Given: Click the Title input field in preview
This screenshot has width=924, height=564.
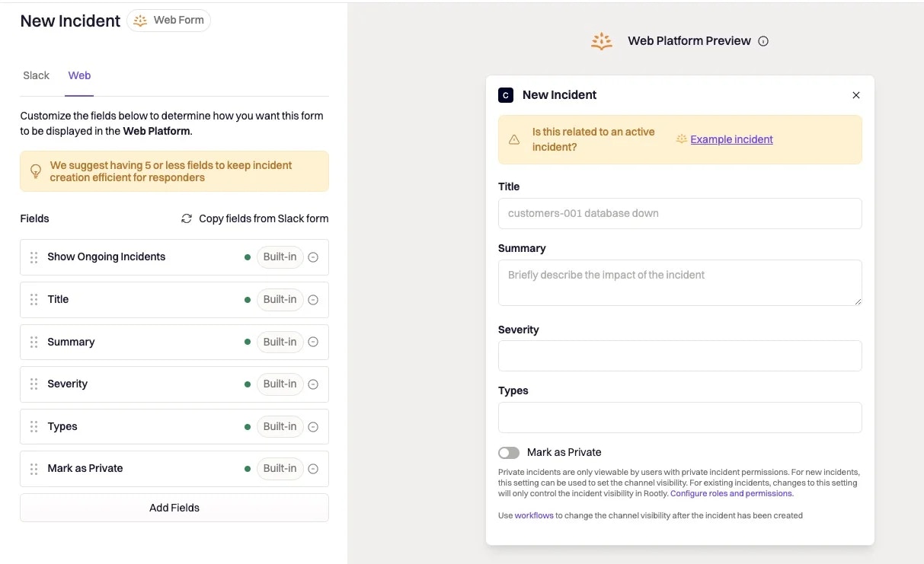Looking at the screenshot, I should 680,214.
